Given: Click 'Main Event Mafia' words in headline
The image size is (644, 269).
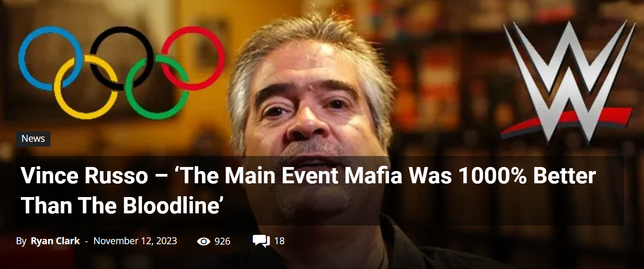Looking at the screenshot, I should 313,176.
